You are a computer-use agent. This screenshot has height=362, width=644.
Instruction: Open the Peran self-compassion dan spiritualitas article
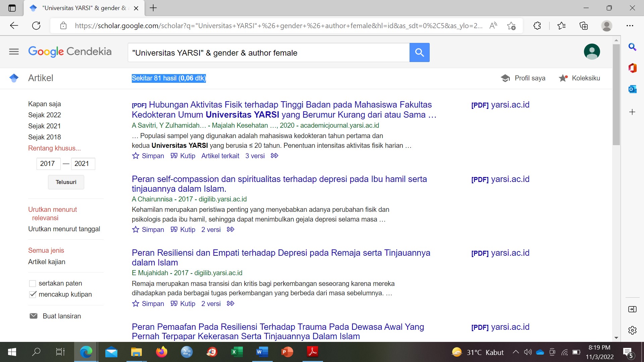point(279,184)
